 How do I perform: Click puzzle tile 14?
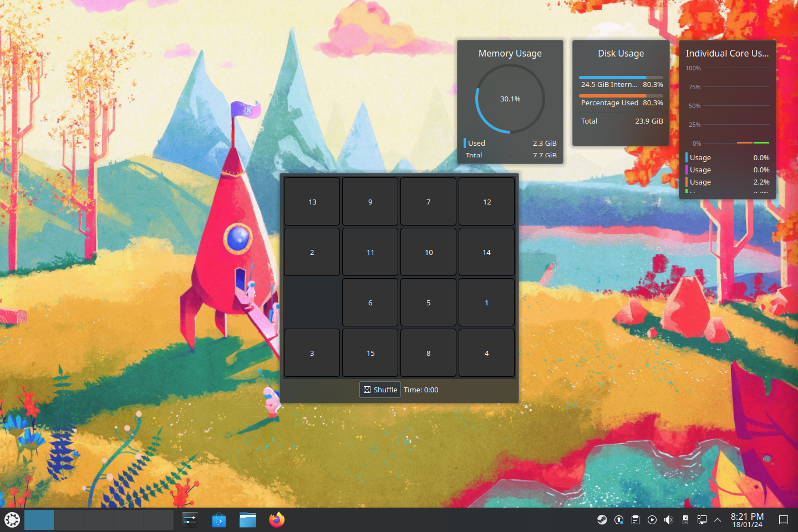pos(486,252)
